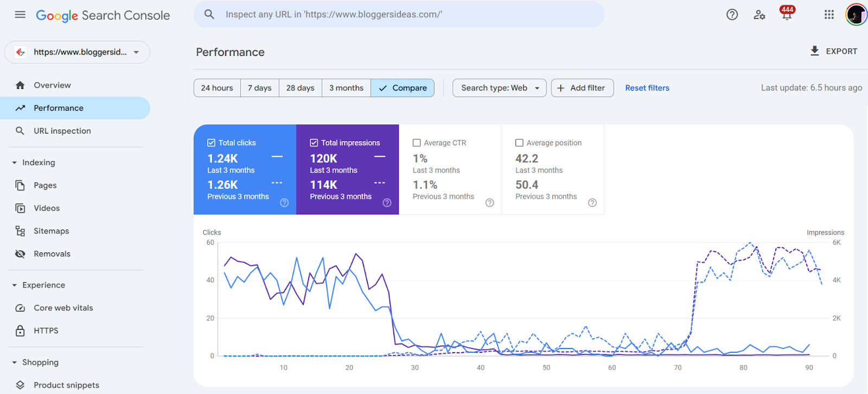Image resolution: width=868 pixels, height=394 pixels.
Task: Click the 42.2 average position value
Action: pyautogui.click(x=527, y=158)
